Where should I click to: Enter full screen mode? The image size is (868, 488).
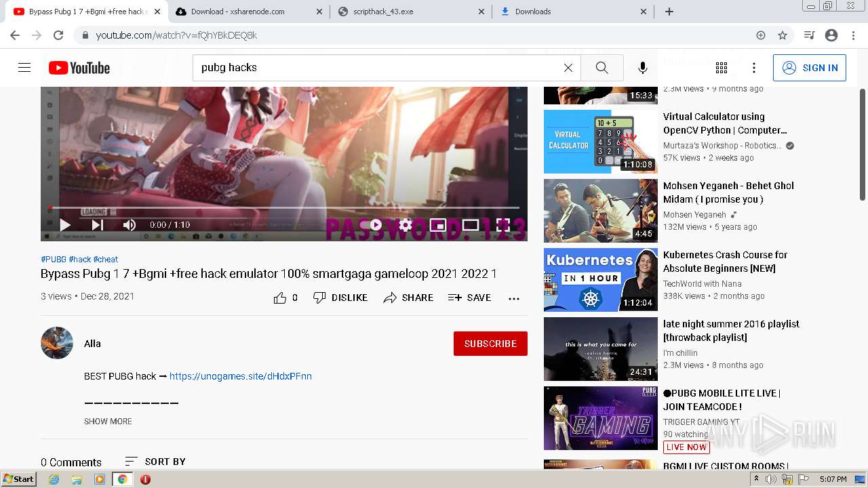503,225
